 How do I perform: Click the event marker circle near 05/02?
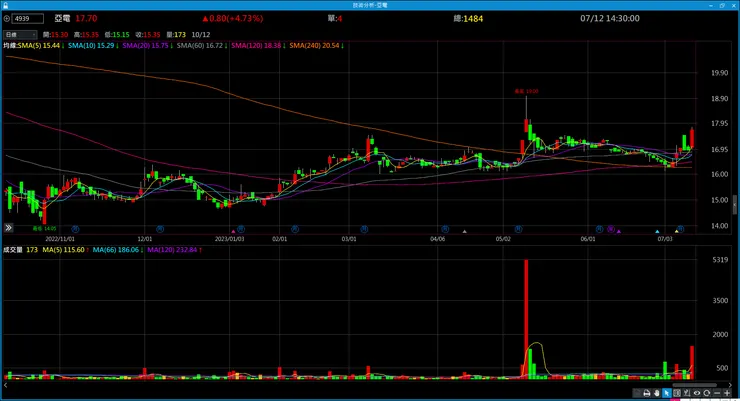[518, 229]
